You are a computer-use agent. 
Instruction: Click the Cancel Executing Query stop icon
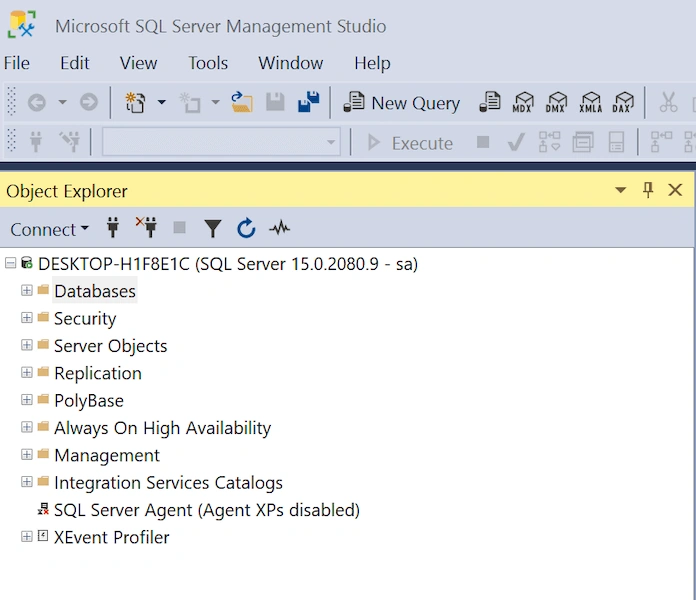click(x=483, y=142)
